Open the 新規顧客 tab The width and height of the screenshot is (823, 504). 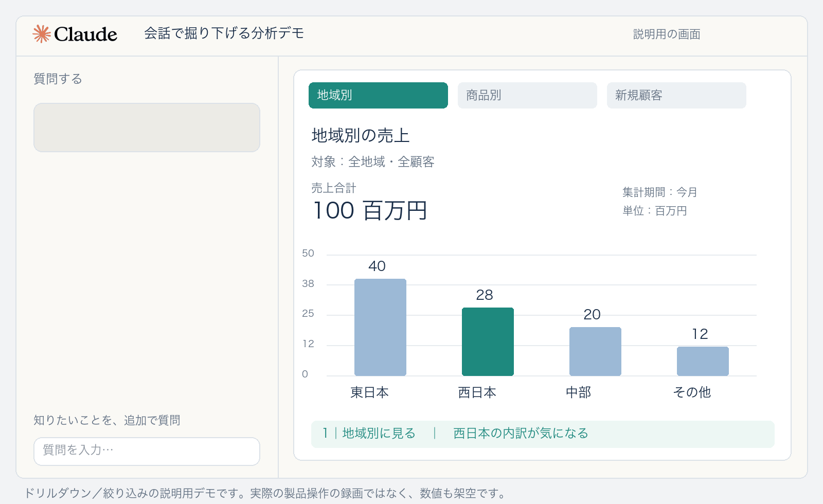click(x=676, y=95)
